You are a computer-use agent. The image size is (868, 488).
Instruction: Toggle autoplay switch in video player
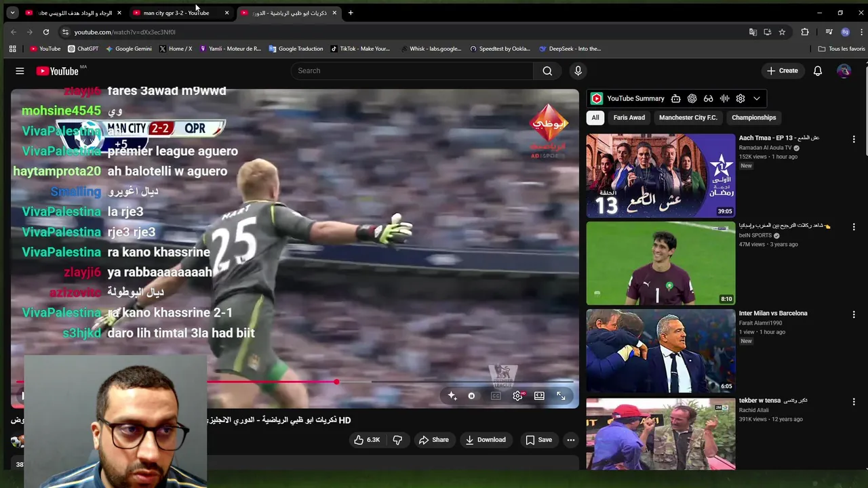pyautogui.click(x=471, y=396)
